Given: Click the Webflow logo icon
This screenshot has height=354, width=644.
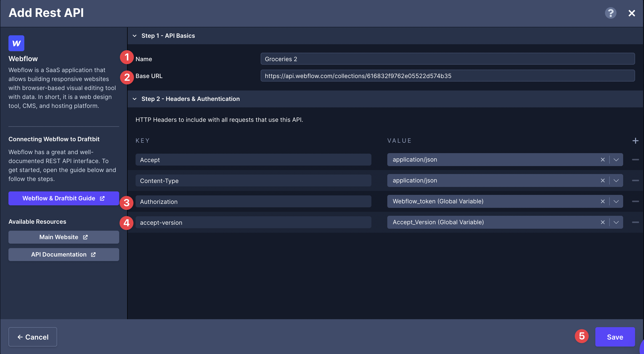Looking at the screenshot, I should coord(16,43).
